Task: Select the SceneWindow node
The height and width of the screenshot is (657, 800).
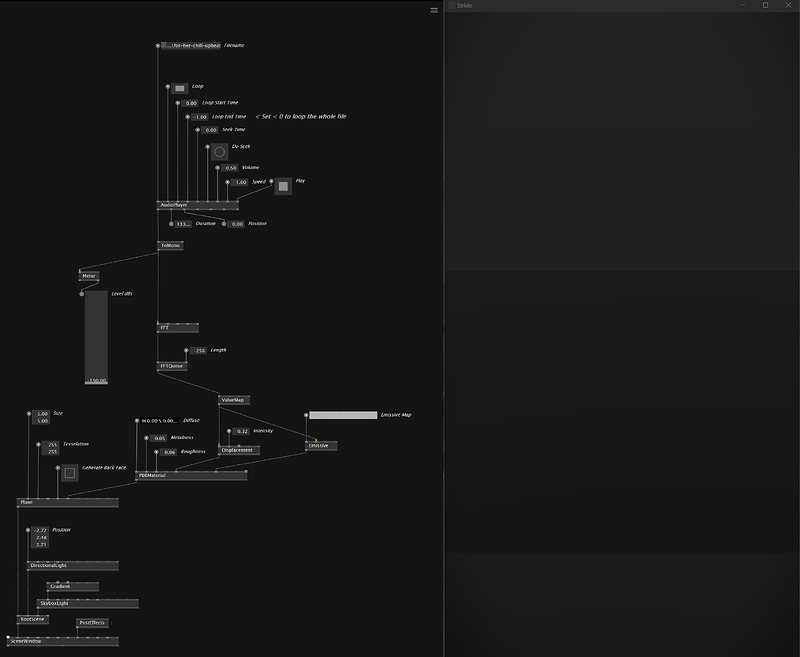Action: click(63, 641)
